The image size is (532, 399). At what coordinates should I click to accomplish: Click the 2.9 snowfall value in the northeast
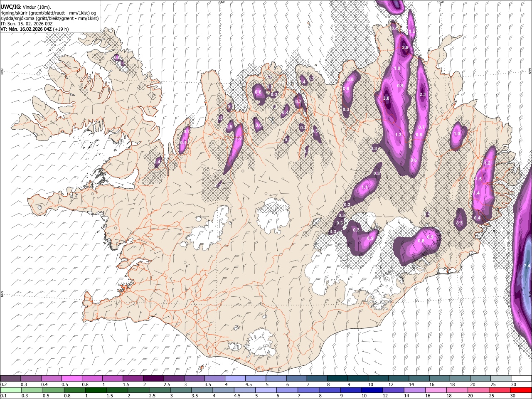point(406,48)
